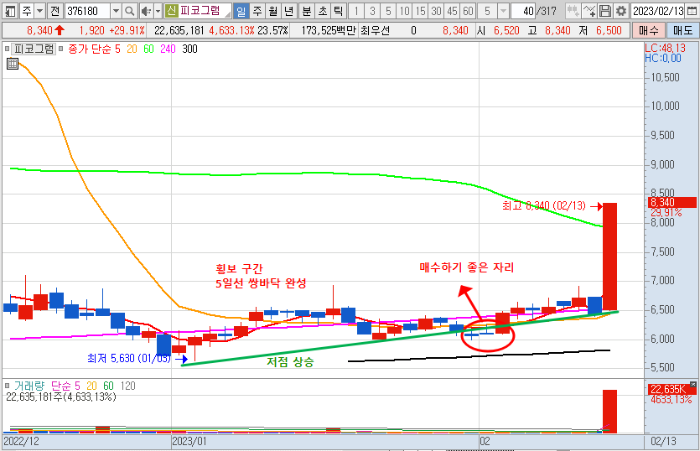Image resolution: width=700 pixels, height=451 pixels.
Task: Open chart settings gear icon
Action: [621, 11]
